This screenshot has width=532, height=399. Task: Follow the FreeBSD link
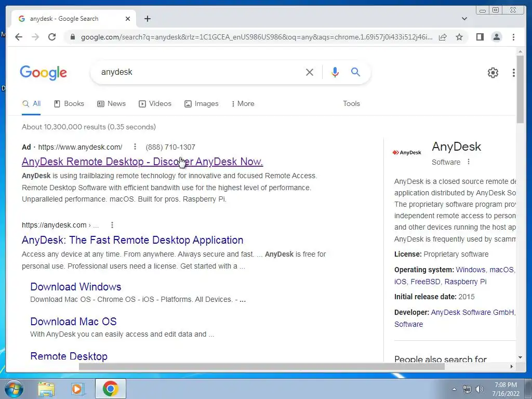(425, 282)
